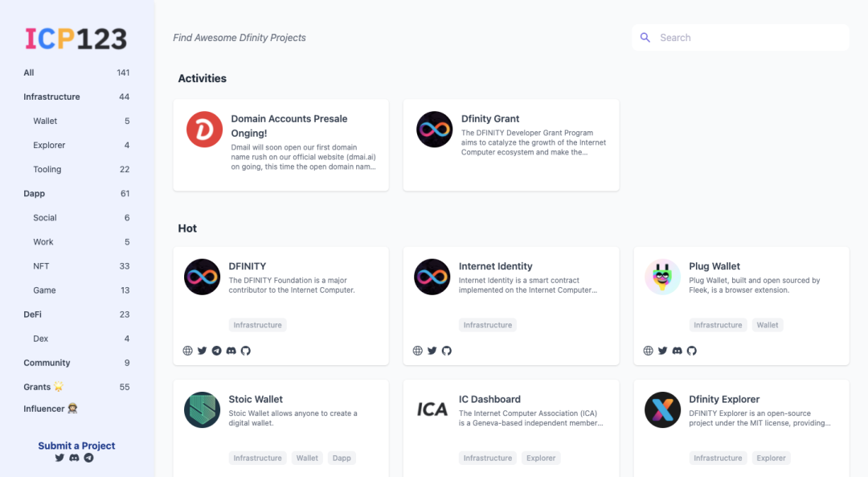Click the search magnifier icon
The height and width of the screenshot is (477, 868).
click(x=645, y=38)
